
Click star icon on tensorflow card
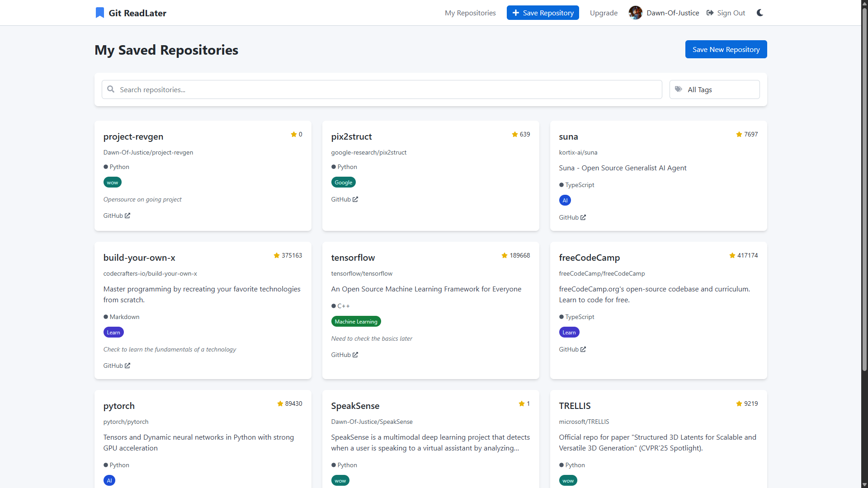(505, 255)
